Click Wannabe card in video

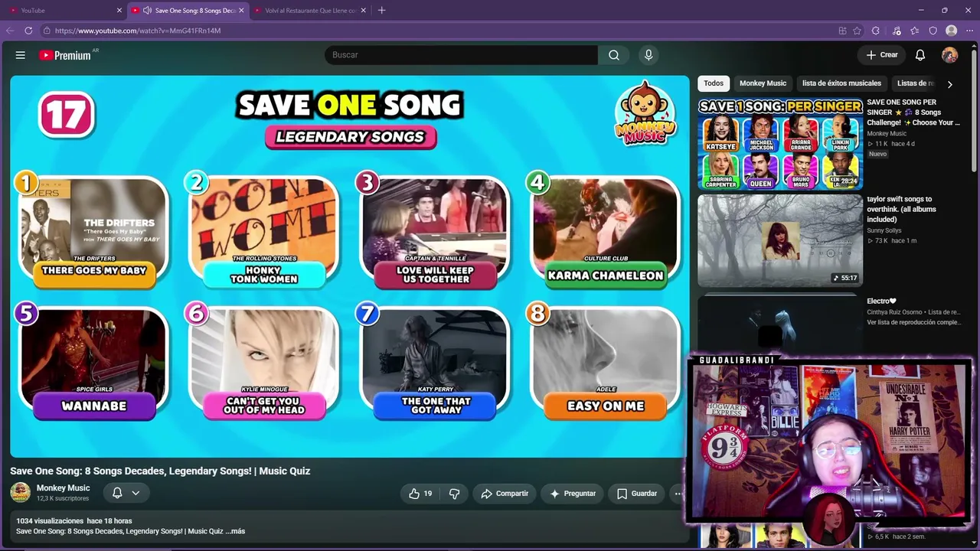(x=93, y=364)
